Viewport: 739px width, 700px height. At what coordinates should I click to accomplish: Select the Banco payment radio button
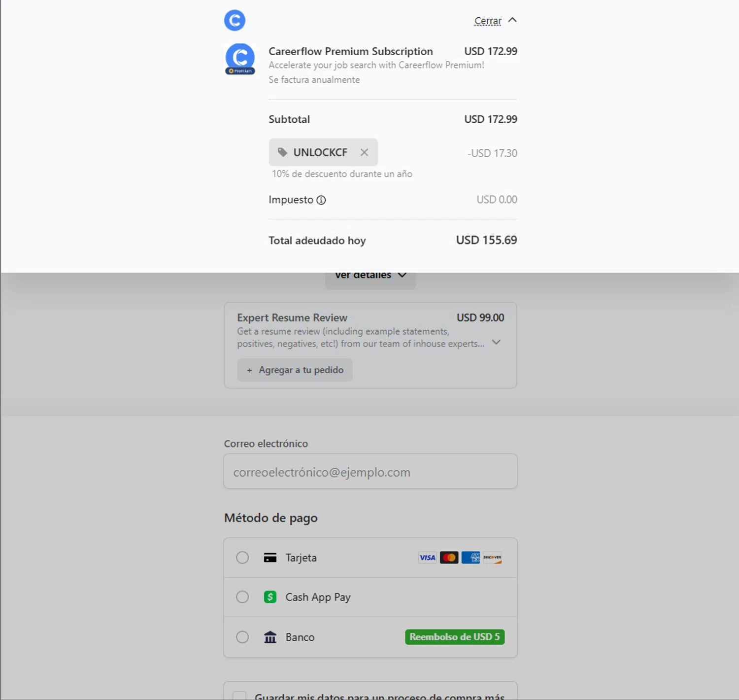pos(242,637)
